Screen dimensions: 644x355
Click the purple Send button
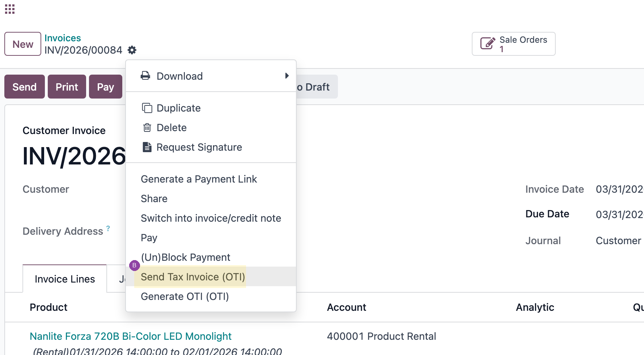25,87
